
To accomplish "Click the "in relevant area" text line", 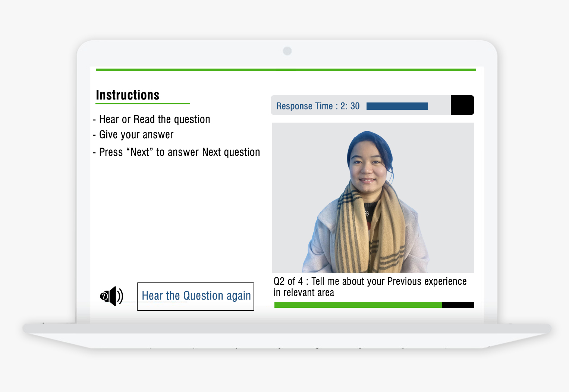I will [304, 293].
